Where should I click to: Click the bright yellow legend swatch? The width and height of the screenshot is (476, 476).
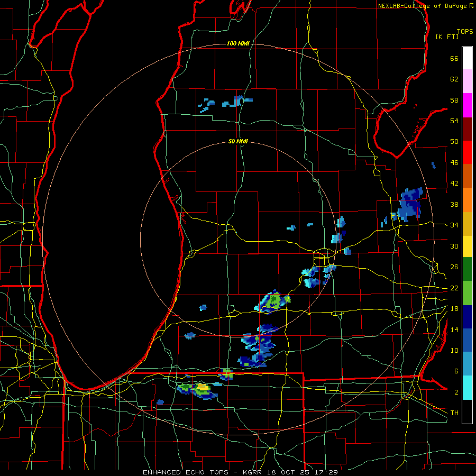pyautogui.click(x=467, y=246)
